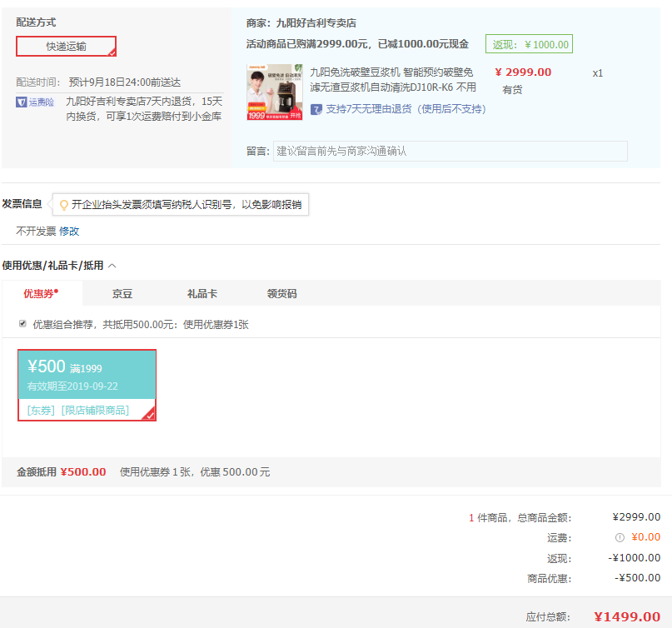The height and width of the screenshot is (628, 672).
Task: Click the 九阳豆浆机 product thumbnail
Action: [x=275, y=92]
